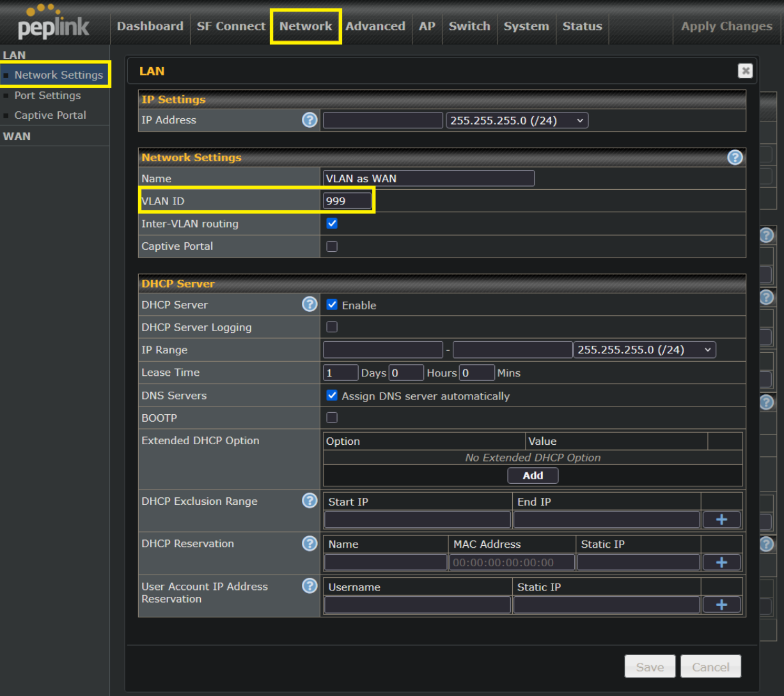This screenshot has width=784, height=696.
Task: Click help icon for User Account IP Reservation
Action: point(310,586)
